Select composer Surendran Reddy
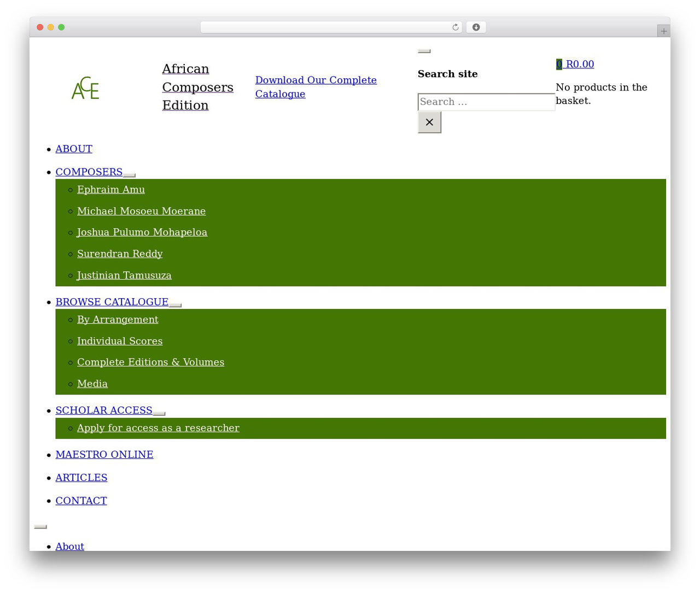 [x=120, y=254]
